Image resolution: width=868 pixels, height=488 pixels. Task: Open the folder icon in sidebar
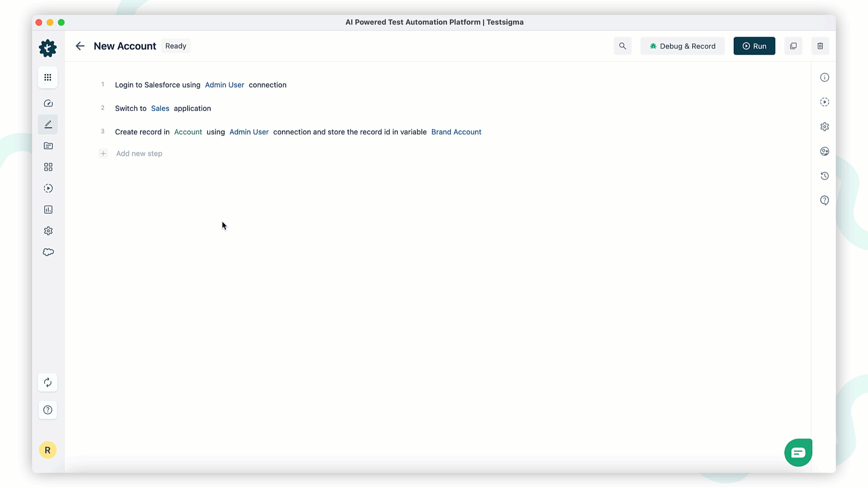(x=48, y=146)
